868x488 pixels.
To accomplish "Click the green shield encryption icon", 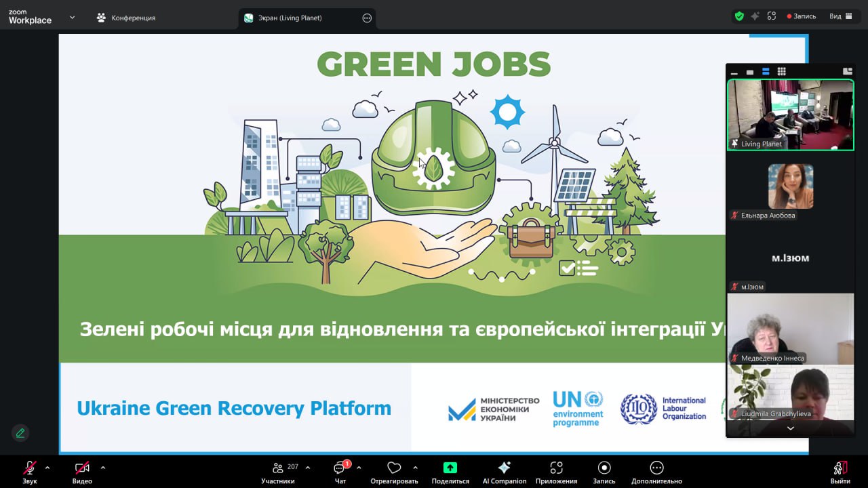I will pyautogui.click(x=739, y=16).
